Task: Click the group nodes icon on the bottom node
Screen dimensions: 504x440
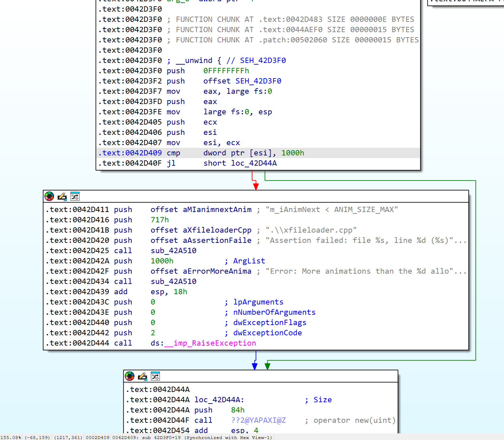Action: point(155,376)
